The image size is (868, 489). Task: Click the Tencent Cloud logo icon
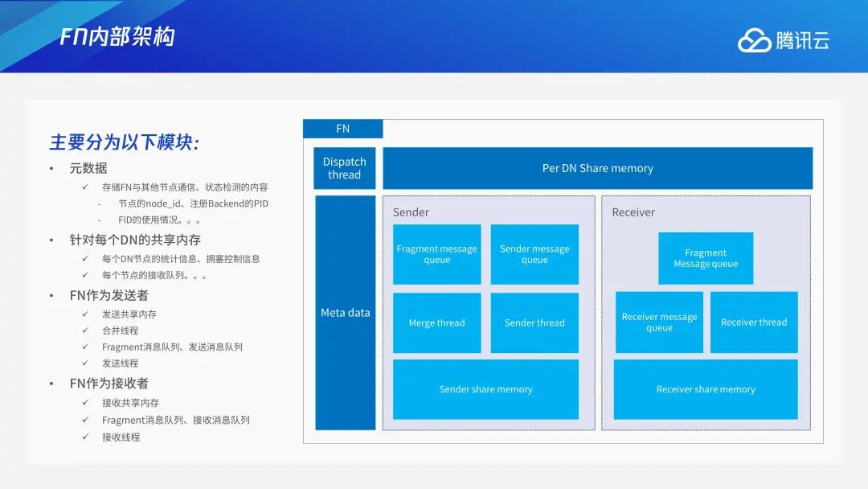coord(754,40)
